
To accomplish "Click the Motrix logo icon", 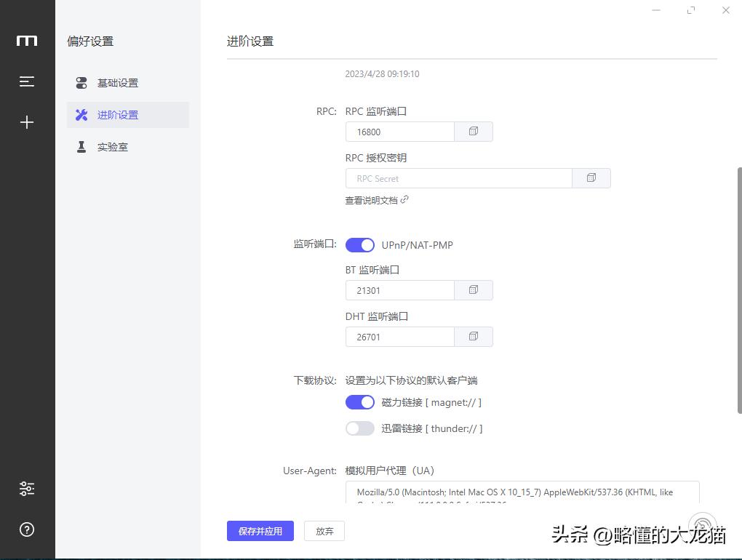I will tap(27, 41).
